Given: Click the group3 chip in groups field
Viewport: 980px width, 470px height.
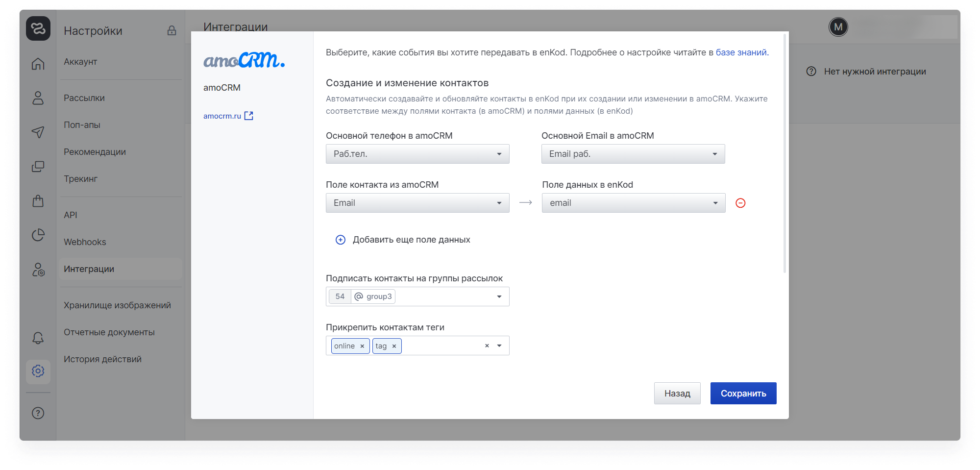Looking at the screenshot, I should tap(362, 297).
